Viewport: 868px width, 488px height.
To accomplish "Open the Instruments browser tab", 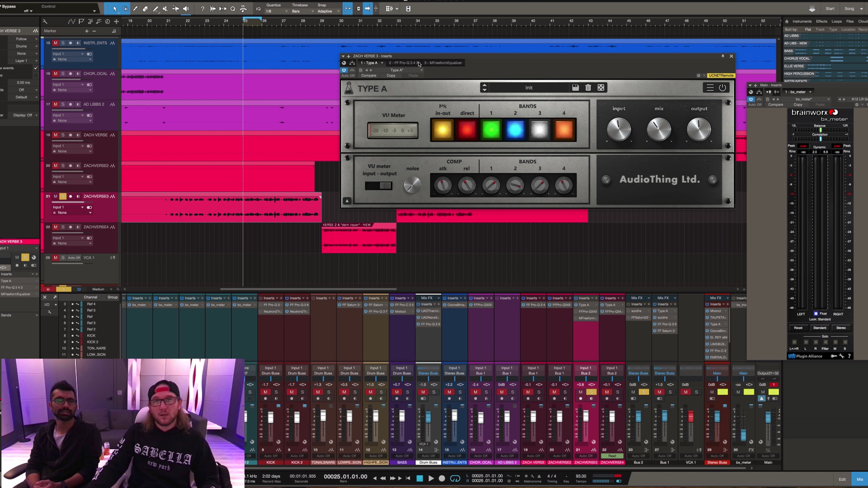I will pyautogui.click(x=802, y=21).
